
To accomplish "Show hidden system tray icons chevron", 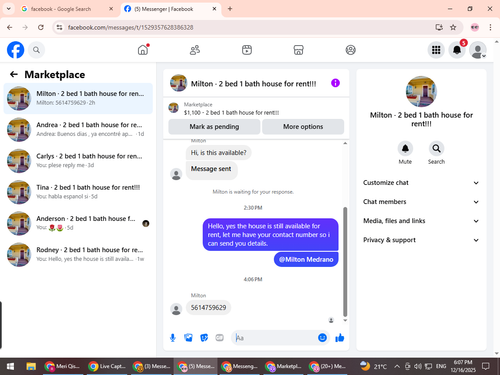I will pos(397,367).
